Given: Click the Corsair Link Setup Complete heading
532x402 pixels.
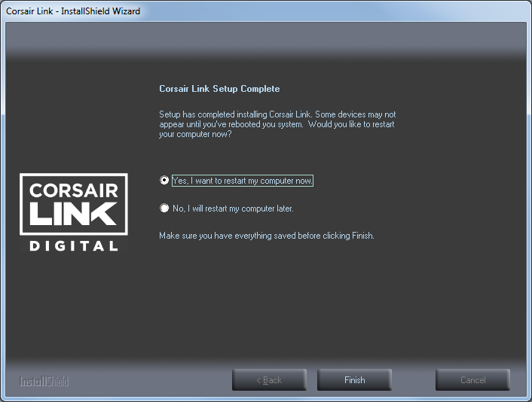Looking at the screenshot, I should click(219, 89).
